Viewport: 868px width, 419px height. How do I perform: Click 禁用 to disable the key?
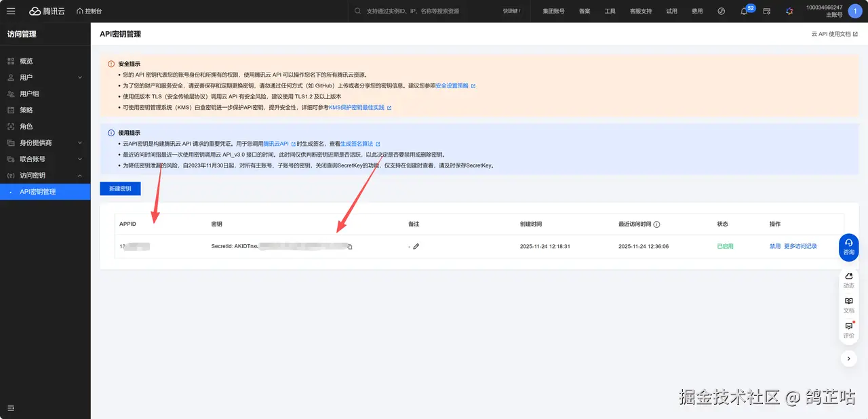tap(774, 246)
